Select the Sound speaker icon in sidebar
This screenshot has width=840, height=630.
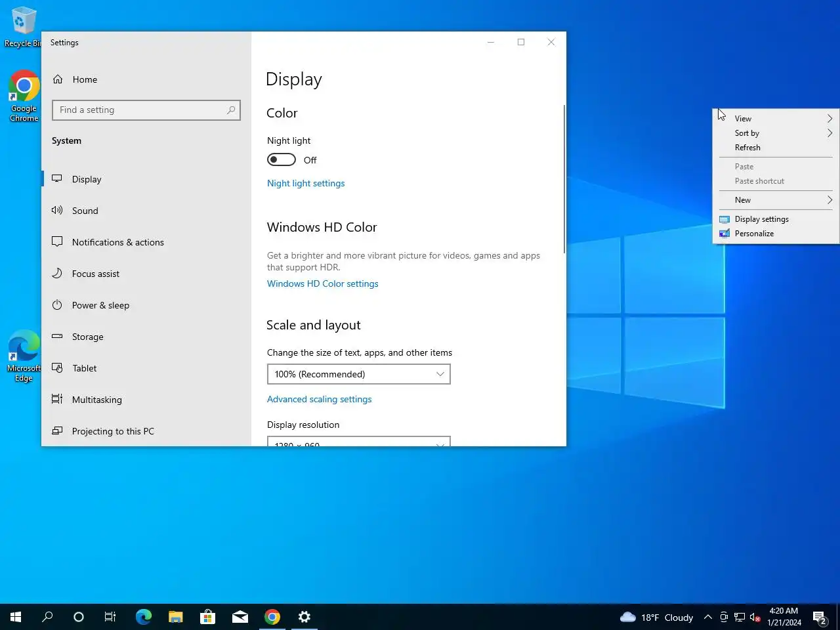[x=57, y=210]
